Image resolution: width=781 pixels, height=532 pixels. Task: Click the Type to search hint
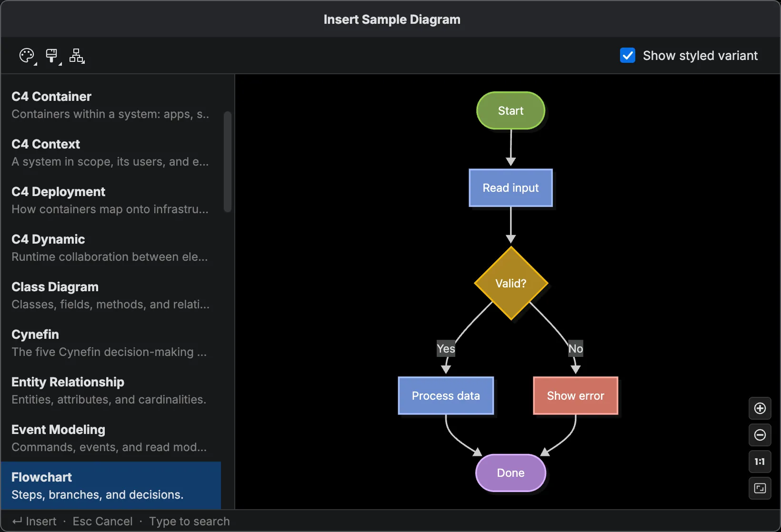tap(190, 522)
